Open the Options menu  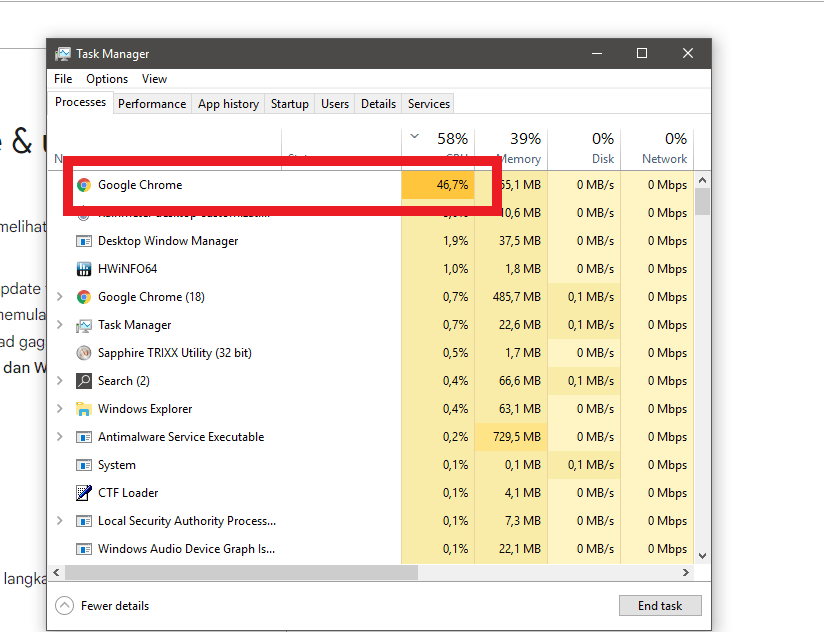coord(106,78)
